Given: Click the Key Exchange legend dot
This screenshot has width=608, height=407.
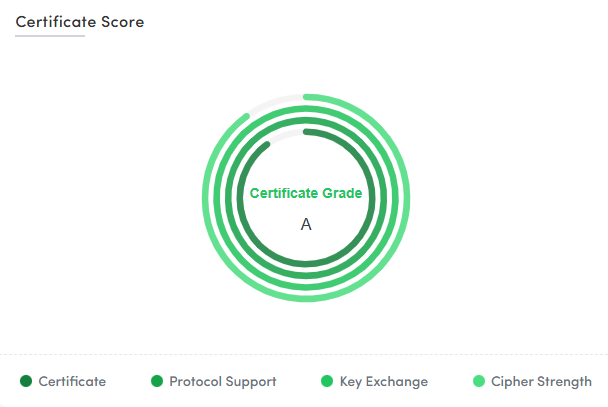Looking at the screenshot, I should [327, 381].
